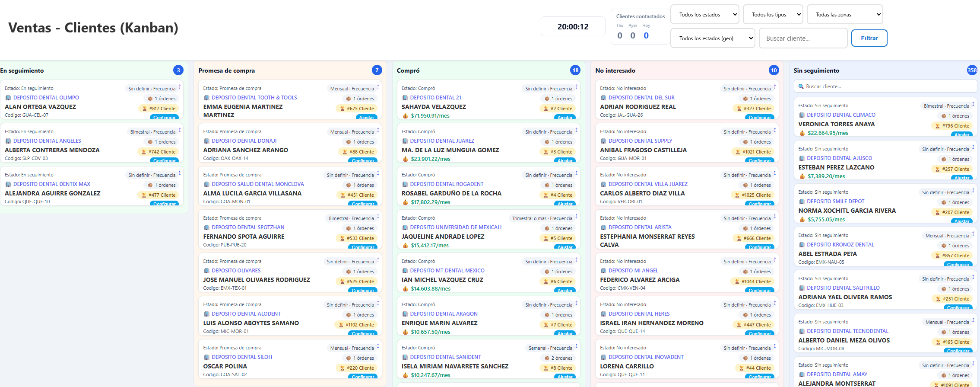
Task: Expand the Todos los estados (geo) dropdown
Action: [713, 38]
